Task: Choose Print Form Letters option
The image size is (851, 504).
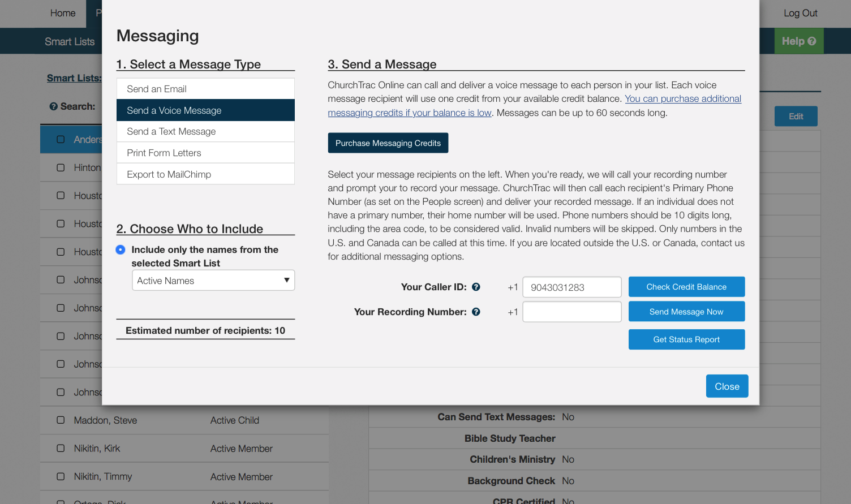Action: 205,153
